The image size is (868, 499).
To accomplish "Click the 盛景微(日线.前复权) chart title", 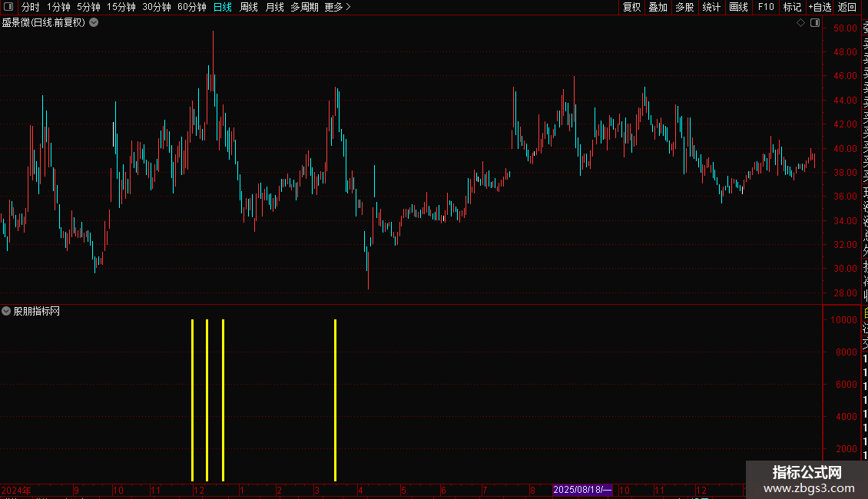I will (44, 23).
